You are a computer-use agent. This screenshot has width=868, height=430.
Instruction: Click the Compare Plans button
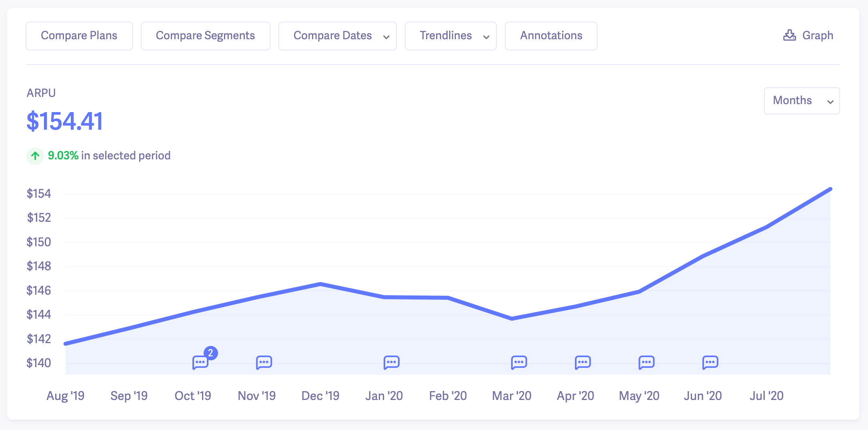[x=79, y=36]
